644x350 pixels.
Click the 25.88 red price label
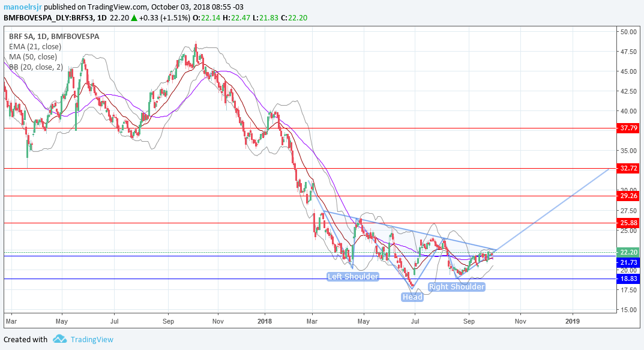click(628, 223)
